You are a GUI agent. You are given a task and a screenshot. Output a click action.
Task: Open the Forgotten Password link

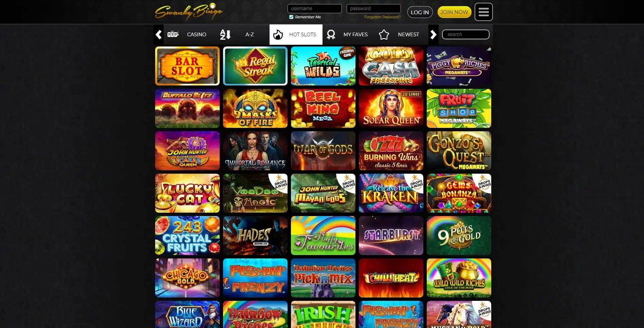[x=382, y=17]
